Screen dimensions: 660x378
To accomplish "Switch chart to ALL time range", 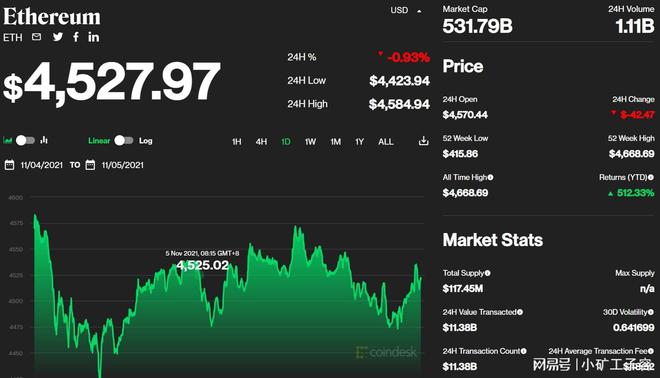I will (386, 142).
